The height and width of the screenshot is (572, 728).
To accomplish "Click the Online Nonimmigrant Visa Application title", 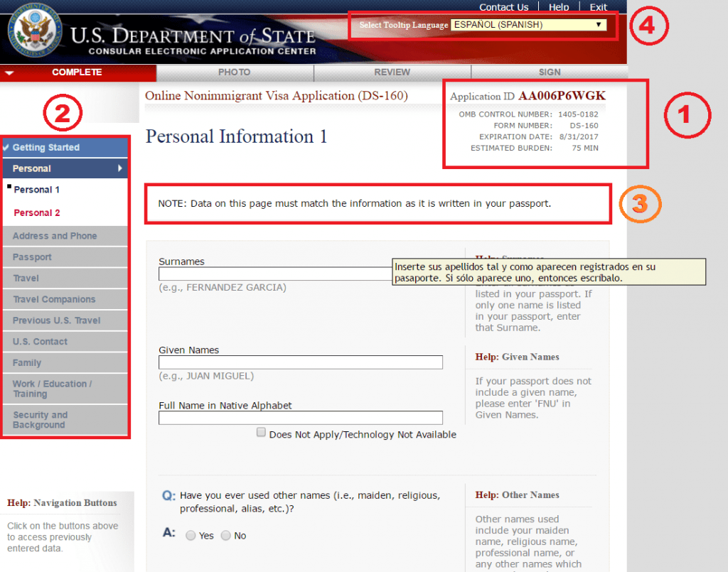I will 277,95.
